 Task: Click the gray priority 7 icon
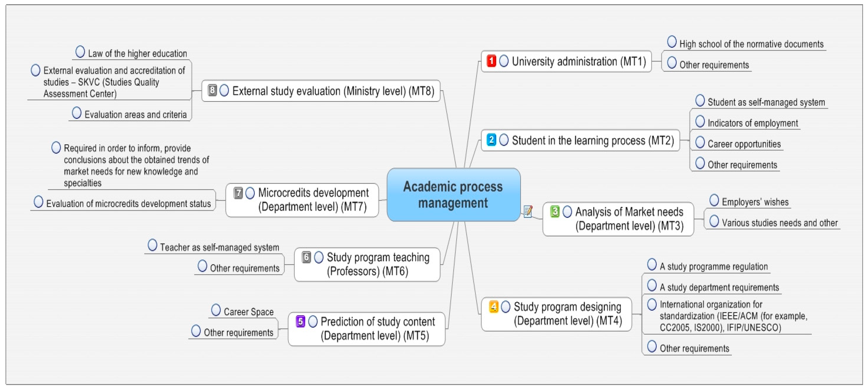[x=238, y=193]
